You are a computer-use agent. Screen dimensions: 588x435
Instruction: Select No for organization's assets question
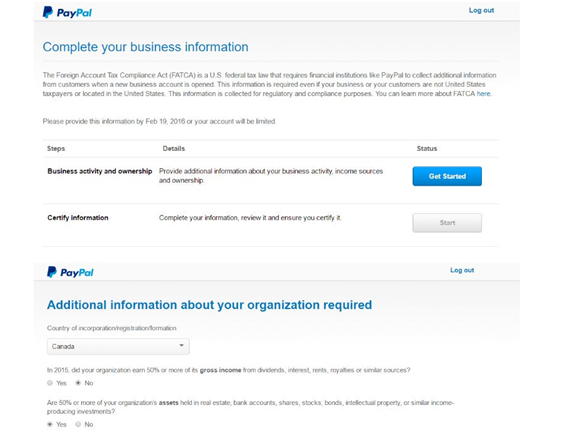point(78,424)
